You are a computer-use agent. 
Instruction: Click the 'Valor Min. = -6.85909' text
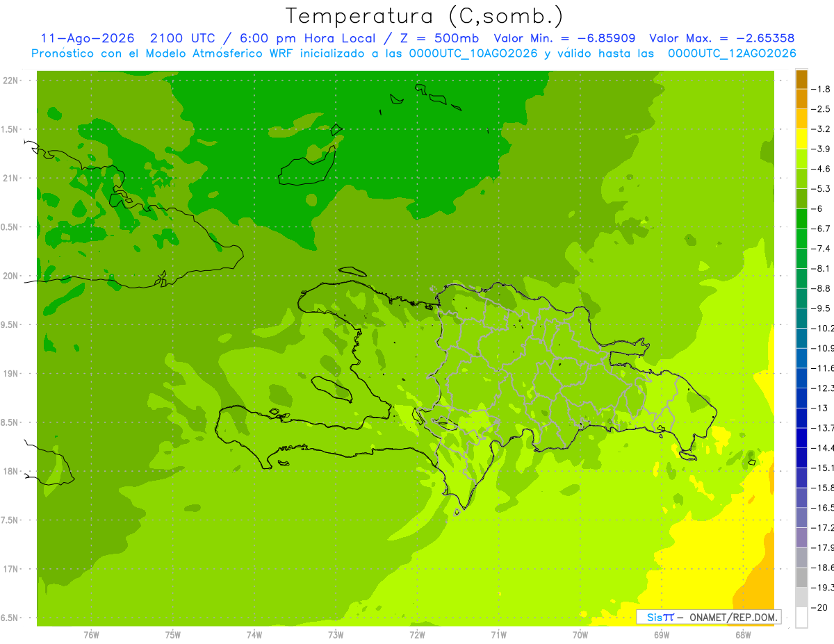(564, 38)
